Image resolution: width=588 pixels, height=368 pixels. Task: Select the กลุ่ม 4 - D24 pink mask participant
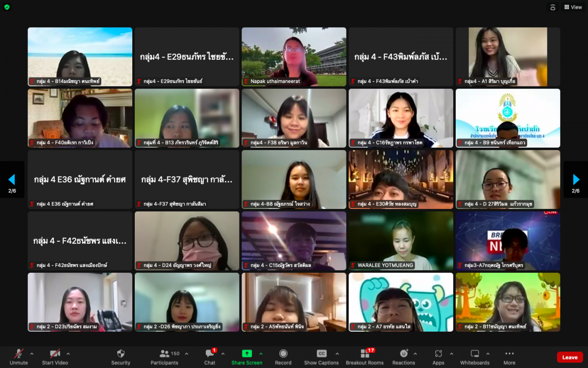coord(187,241)
